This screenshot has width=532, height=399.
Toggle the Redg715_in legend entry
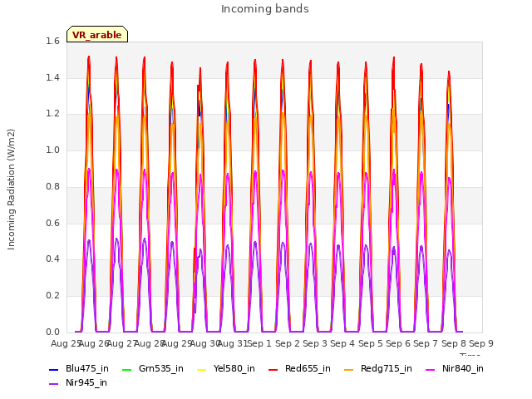378,368
